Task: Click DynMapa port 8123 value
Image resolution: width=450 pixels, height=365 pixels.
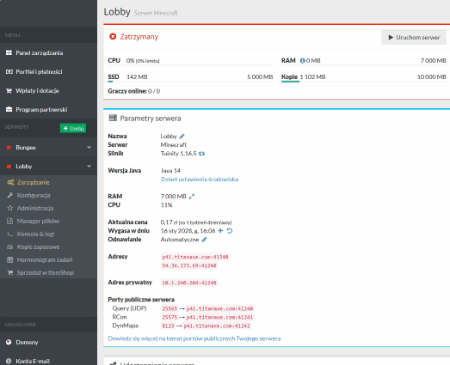Action: (x=168, y=326)
